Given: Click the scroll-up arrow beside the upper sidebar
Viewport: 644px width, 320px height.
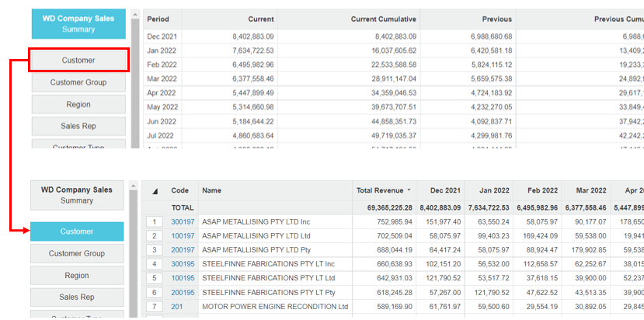Looking at the screenshot, I should point(134,13).
